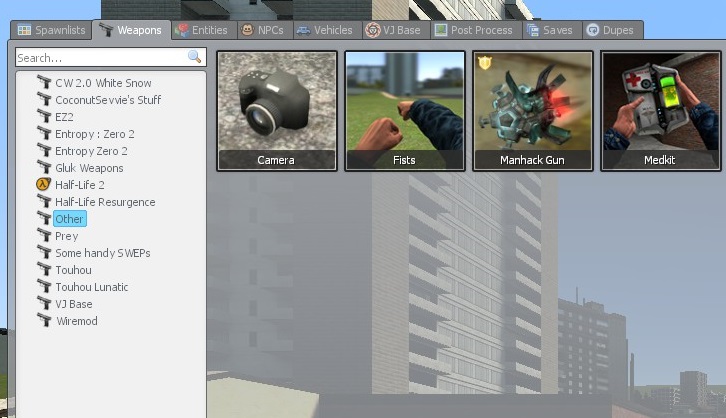Open the NPCs tab
Screen dimensions: 726x418
265,30
